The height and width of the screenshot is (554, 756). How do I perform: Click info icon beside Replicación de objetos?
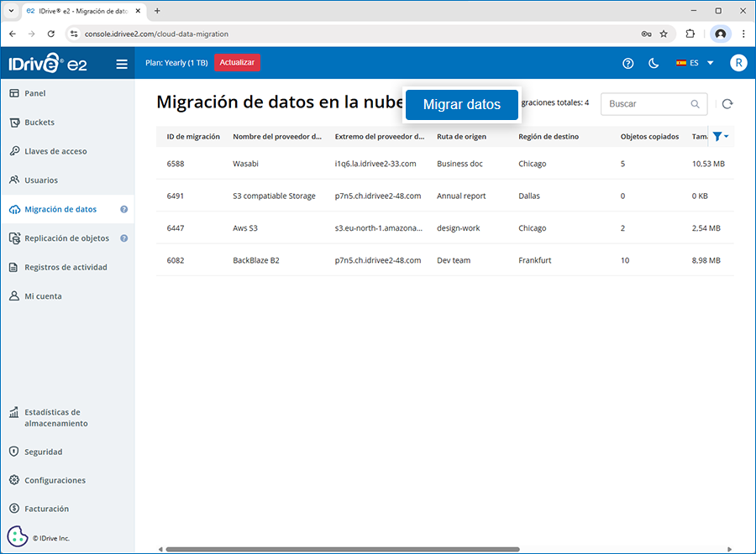tap(124, 238)
